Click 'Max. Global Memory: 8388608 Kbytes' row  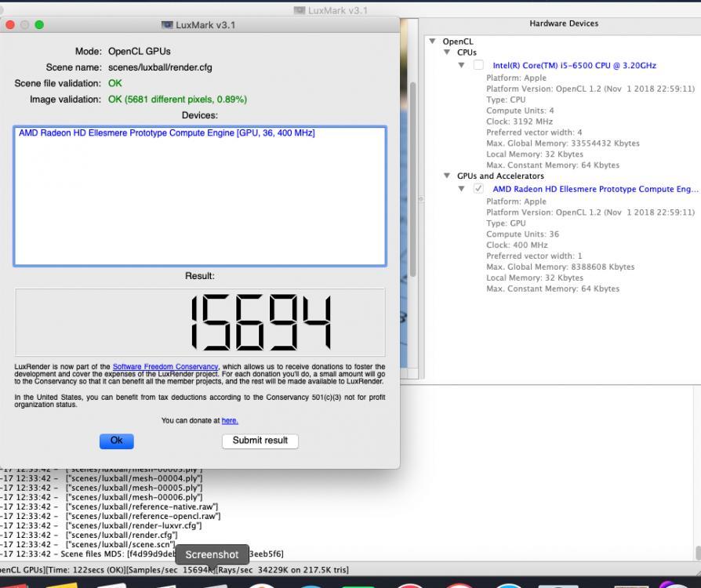[x=561, y=267]
